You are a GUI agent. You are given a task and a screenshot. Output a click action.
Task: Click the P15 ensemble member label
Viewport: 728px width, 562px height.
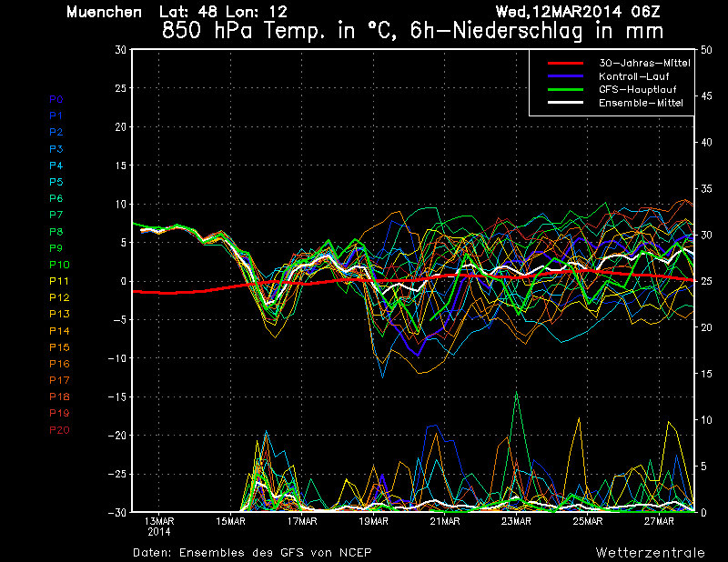(59, 347)
